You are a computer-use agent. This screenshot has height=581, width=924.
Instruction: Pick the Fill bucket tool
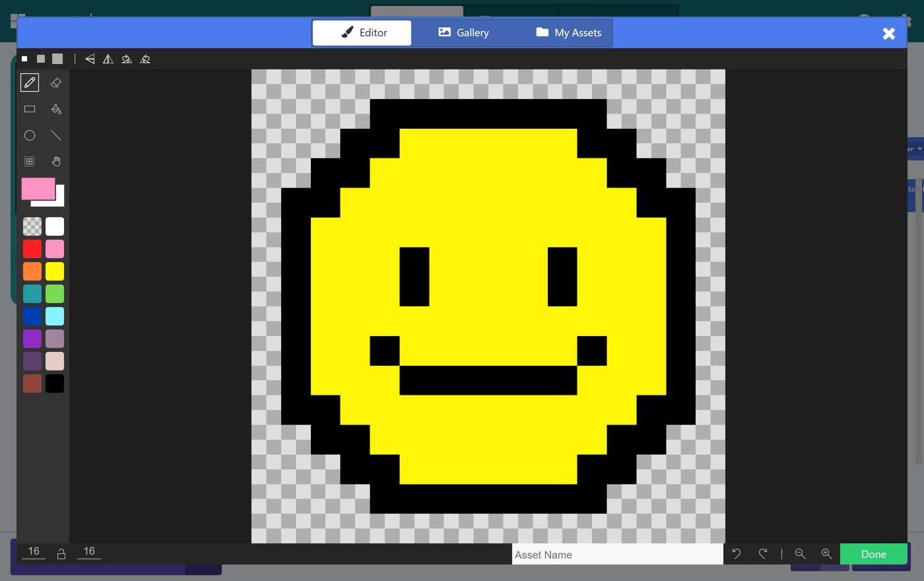click(56, 109)
